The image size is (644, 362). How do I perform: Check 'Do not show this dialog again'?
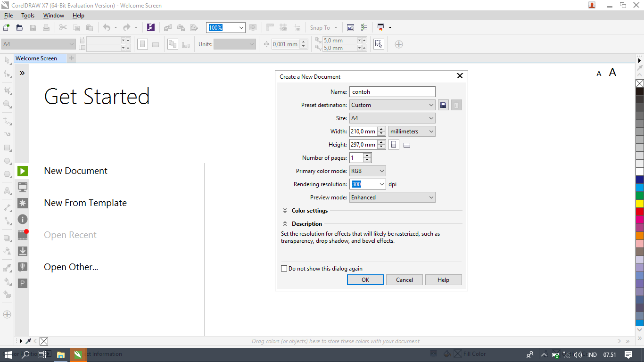pyautogui.click(x=284, y=269)
